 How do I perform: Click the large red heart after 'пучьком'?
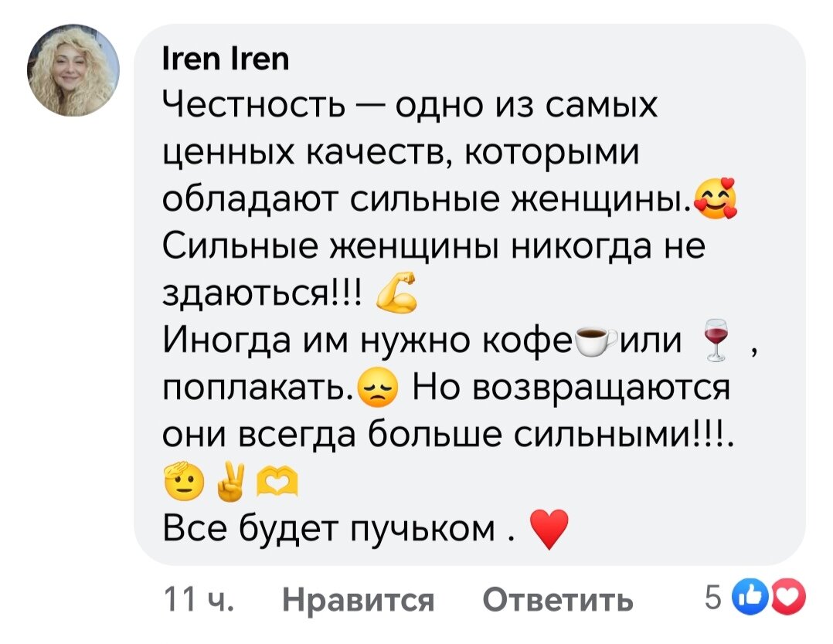pyautogui.click(x=549, y=529)
